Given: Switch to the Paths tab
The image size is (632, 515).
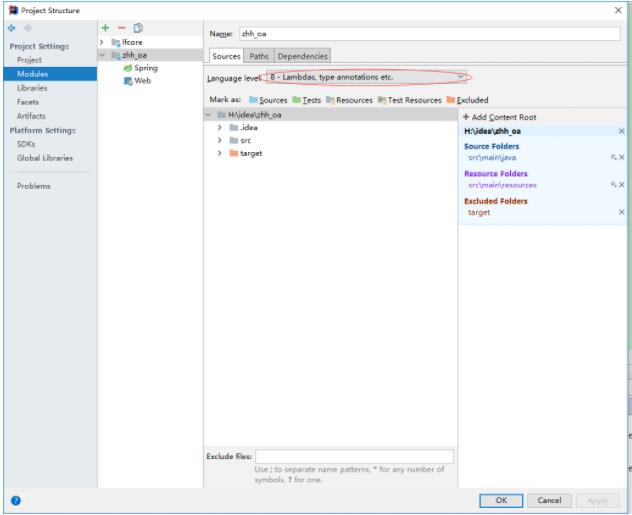Looking at the screenshot, I should tap(259, 56).
